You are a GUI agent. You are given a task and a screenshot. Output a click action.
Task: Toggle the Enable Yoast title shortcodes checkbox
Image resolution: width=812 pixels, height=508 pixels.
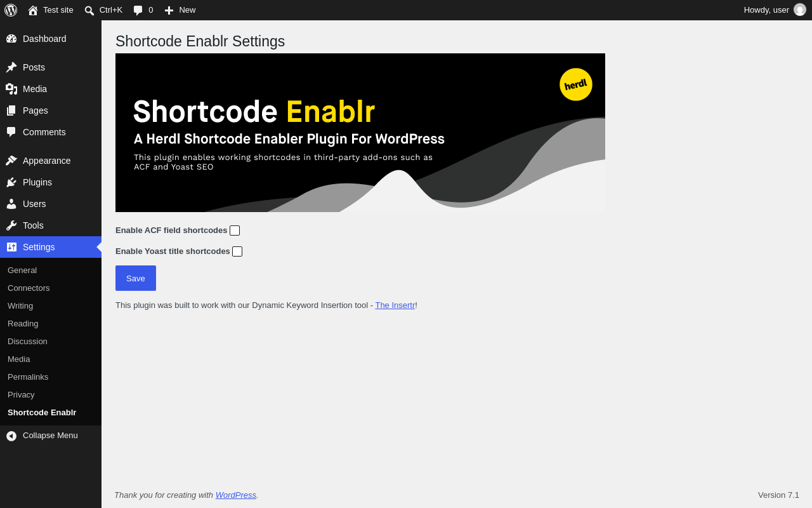pos(237,251)
